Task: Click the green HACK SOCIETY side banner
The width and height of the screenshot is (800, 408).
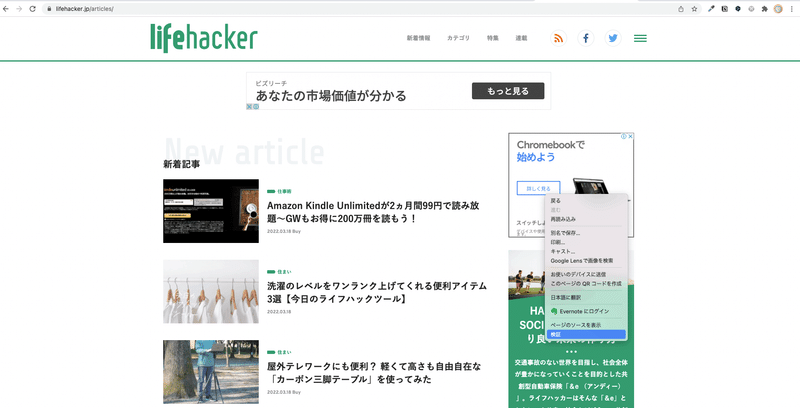Action: [x=571, y=329]
